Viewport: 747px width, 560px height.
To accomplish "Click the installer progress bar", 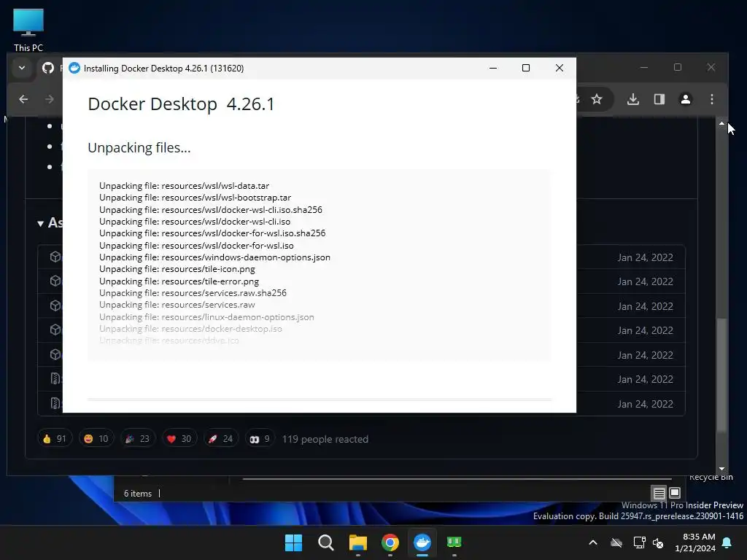I will [x=320, y=400].
